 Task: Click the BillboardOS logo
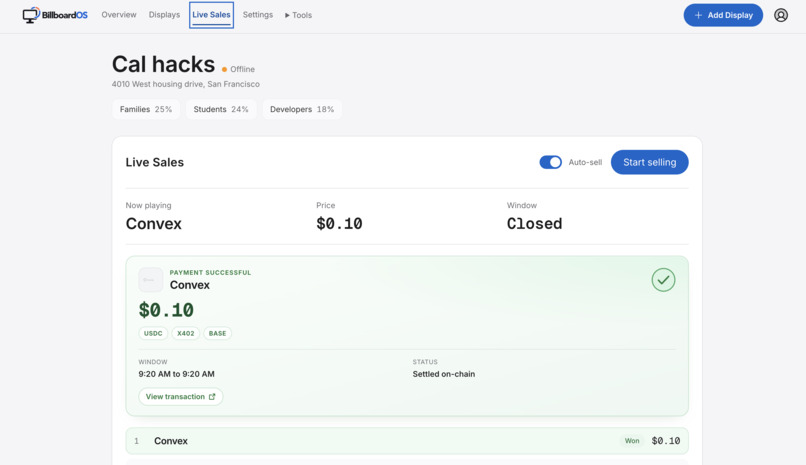[x=55, y=15]
